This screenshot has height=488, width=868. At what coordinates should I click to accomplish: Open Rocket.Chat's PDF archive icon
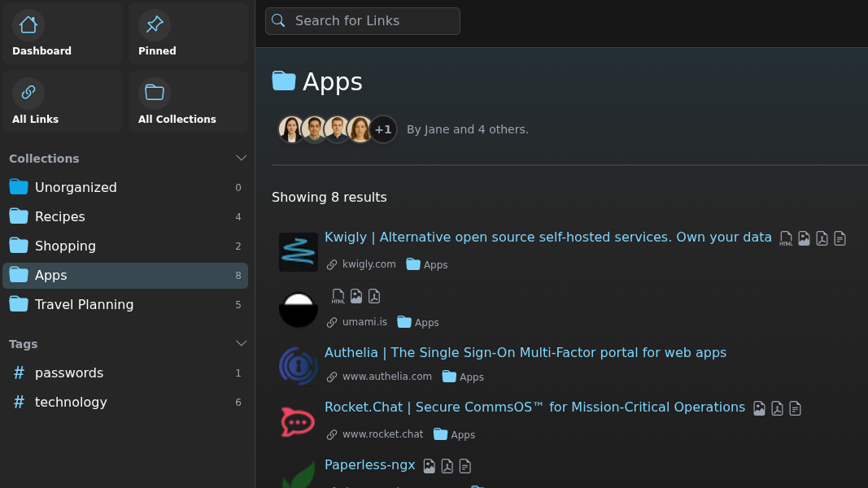pyautogui.click(x=777, y=408)
